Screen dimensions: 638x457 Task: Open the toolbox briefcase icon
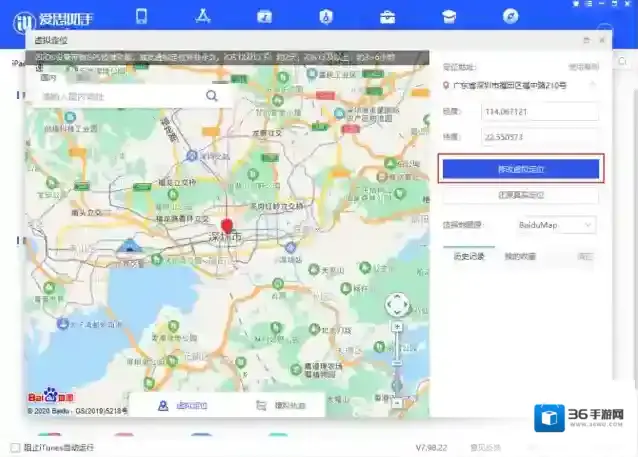tap(387, 17)
